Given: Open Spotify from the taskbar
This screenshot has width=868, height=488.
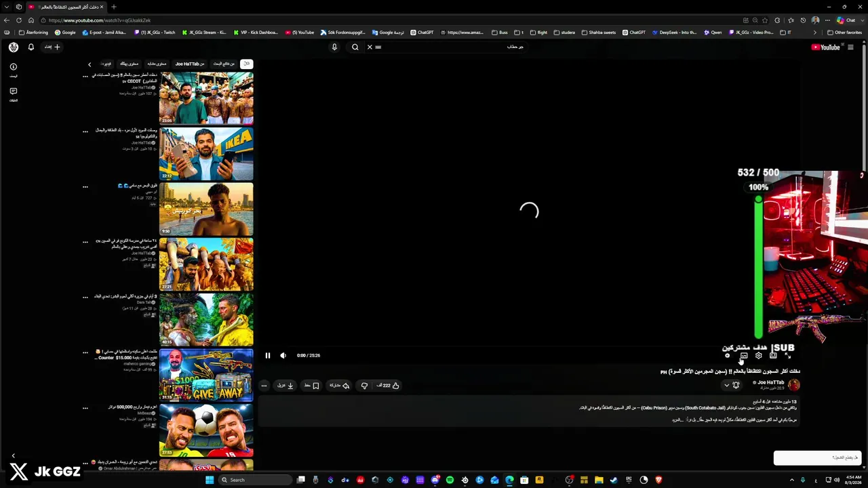Looking at the screenshot, I should pos(450,480).
